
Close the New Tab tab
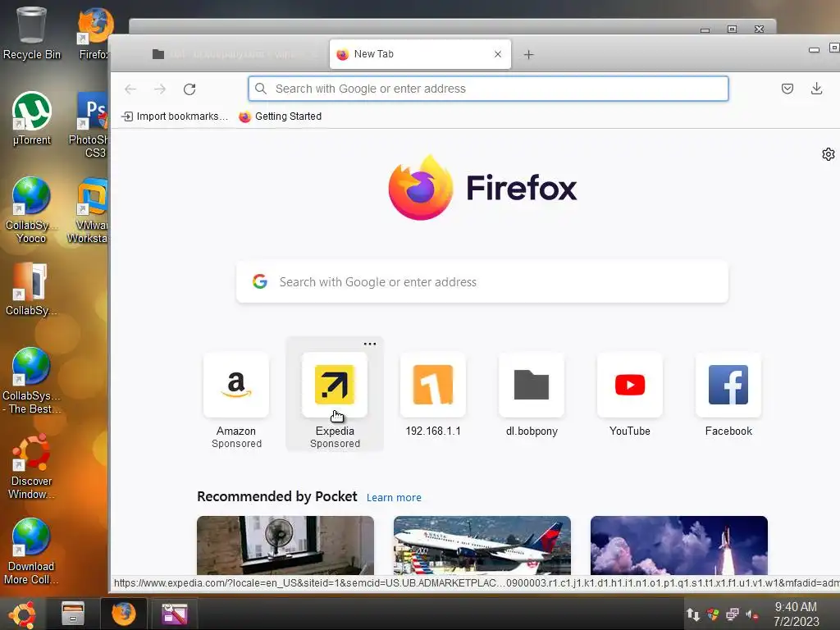point(498,54)
